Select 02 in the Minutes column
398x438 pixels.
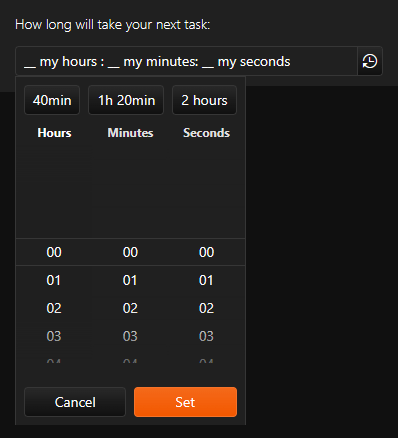pos(130,308)
